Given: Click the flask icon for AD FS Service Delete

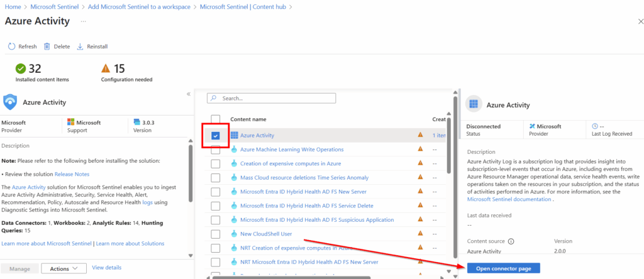Looking at the screenshot, I should (x=235, y=205).
